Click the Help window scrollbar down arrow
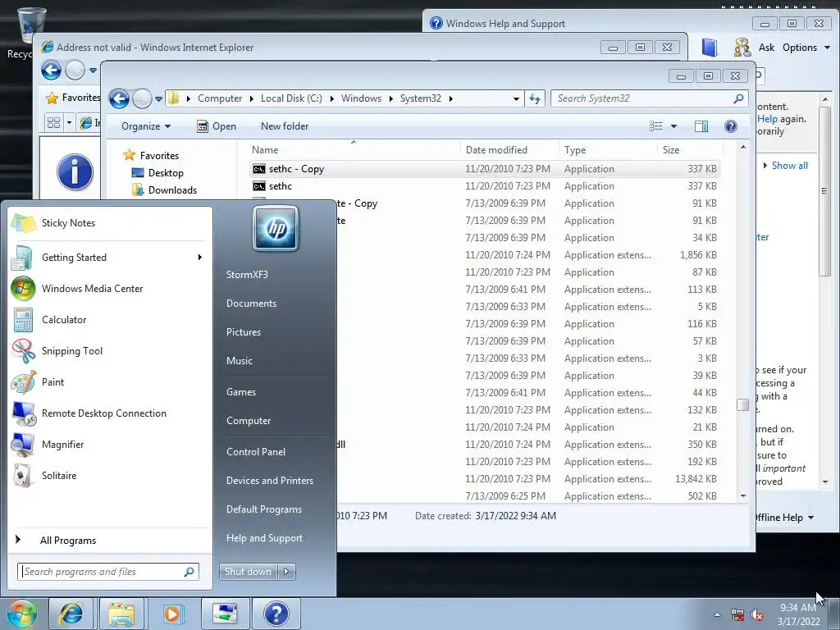840x630 pixels. [825, 482]
